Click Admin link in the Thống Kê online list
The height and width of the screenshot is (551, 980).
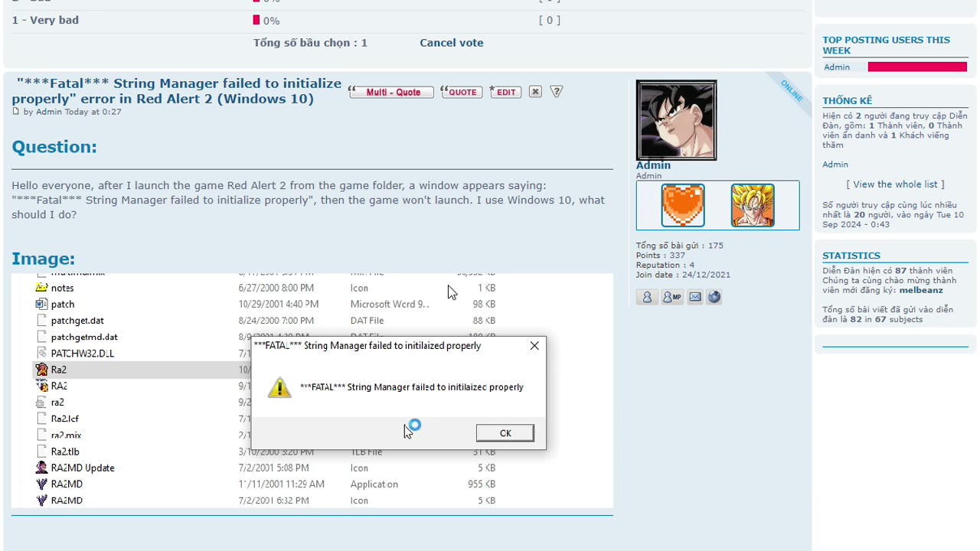coord(835,165)
